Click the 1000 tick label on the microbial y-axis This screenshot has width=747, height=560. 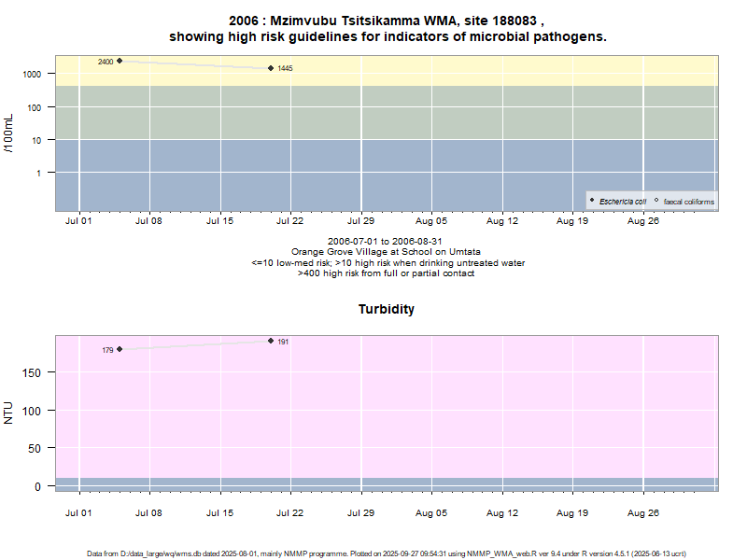[36, 74]
